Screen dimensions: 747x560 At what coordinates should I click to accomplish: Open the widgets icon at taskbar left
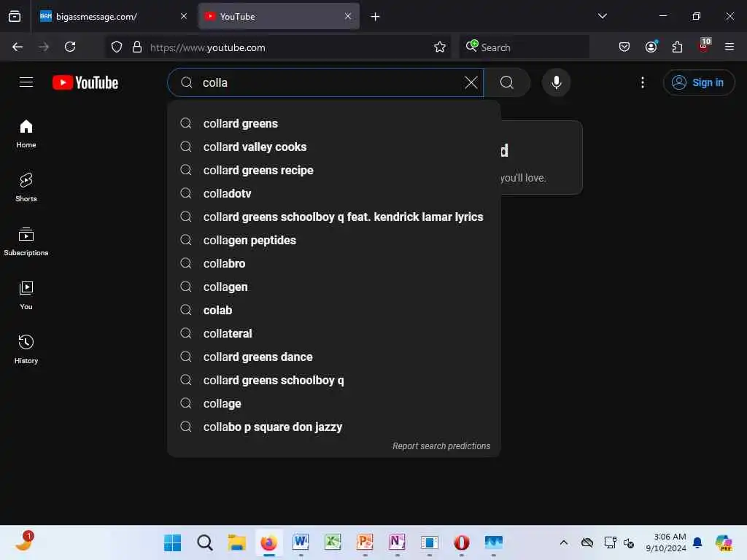point(24,542)
